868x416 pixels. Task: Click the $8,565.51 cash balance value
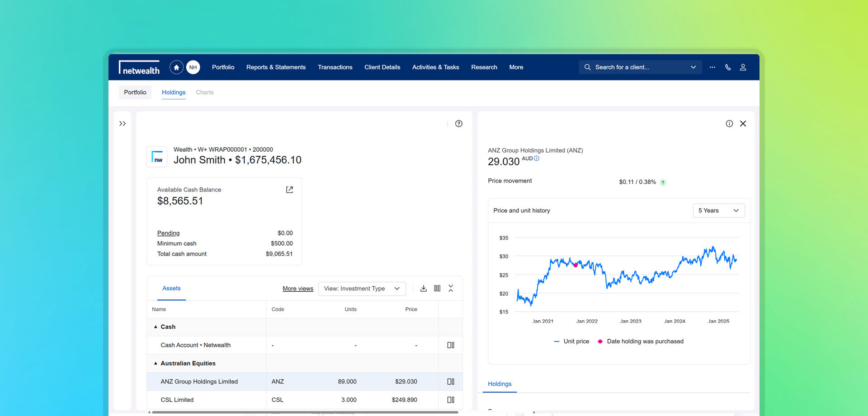pos(180,201)
